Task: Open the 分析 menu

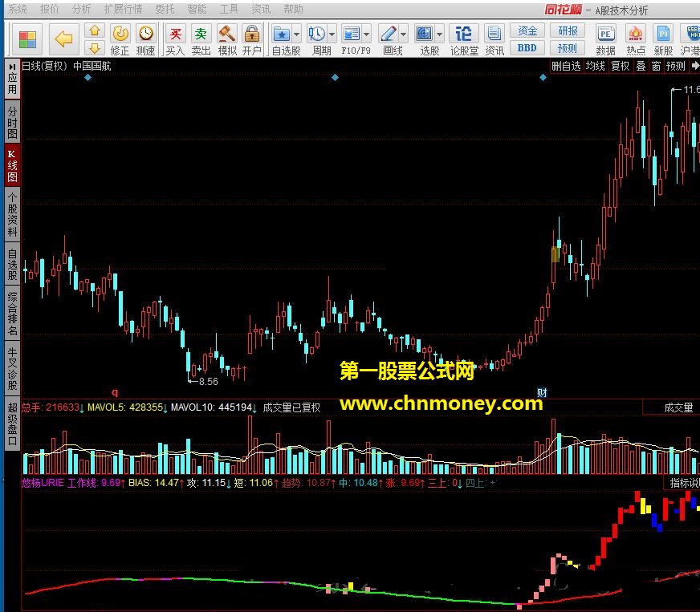Action: tap(81, 9)
